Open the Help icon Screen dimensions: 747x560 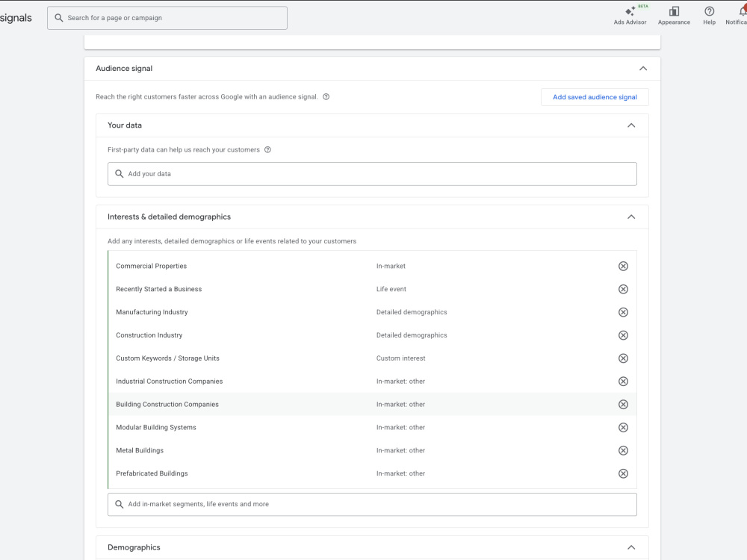click(x=709, y=11)
